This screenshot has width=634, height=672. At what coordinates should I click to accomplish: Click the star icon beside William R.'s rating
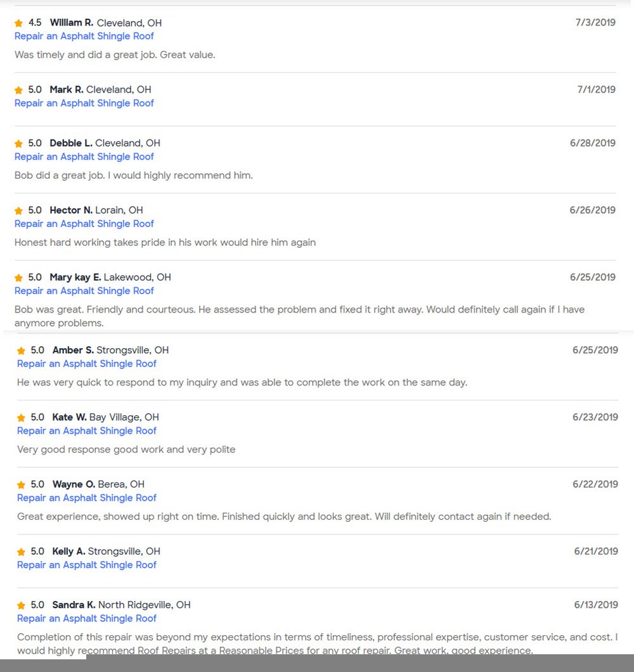tap(19, 23)
